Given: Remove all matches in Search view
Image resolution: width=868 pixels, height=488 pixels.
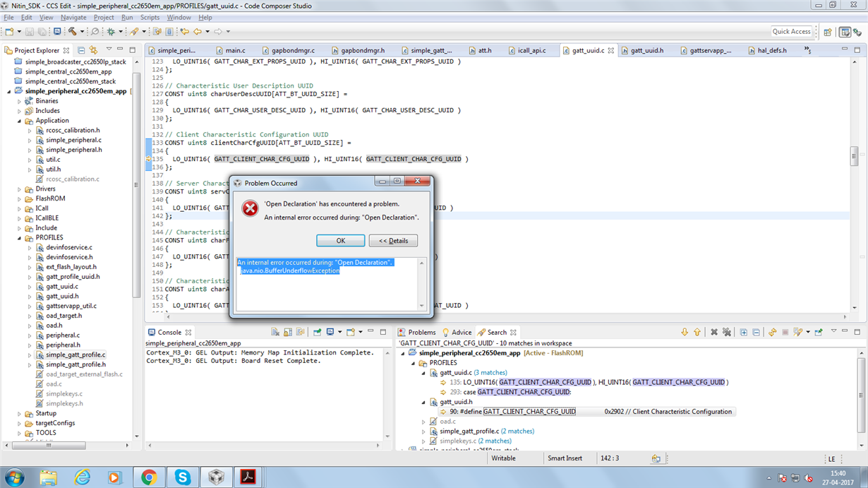Looking at the screenshot, I should point(727,332).
